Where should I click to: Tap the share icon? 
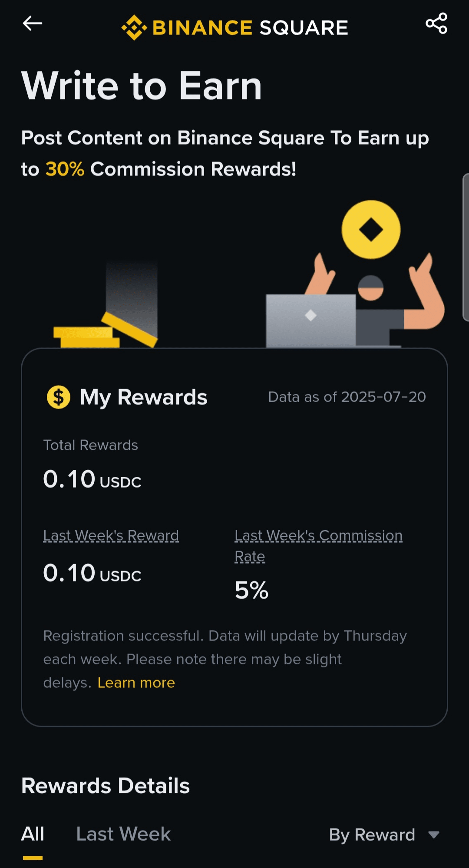click(436, 23)
